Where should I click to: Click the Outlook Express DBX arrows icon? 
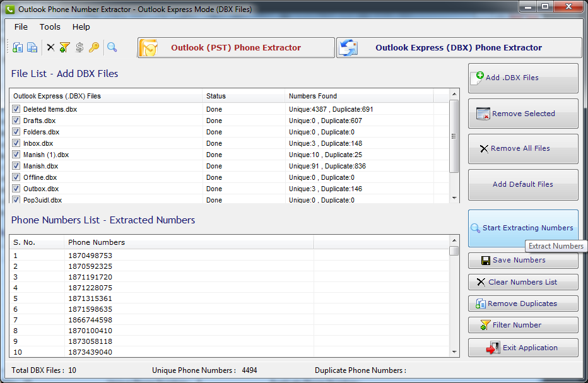pyautogui.click(x=348, y=48)
